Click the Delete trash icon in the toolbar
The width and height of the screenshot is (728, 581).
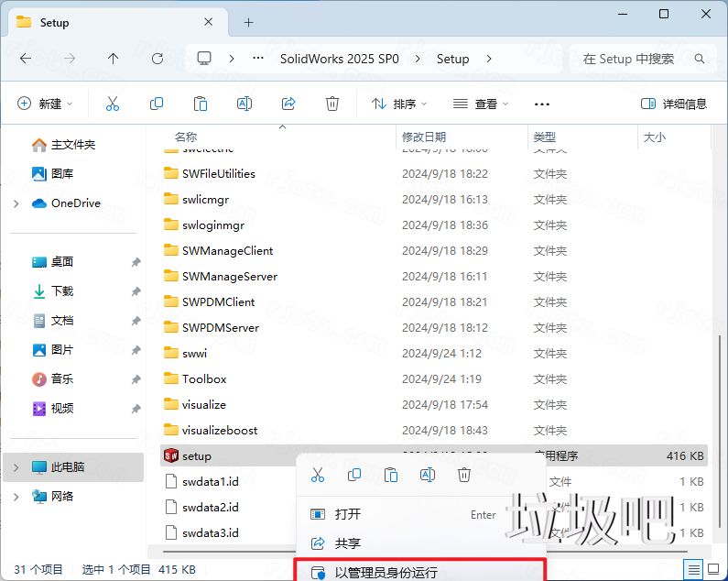pos(332,104)
